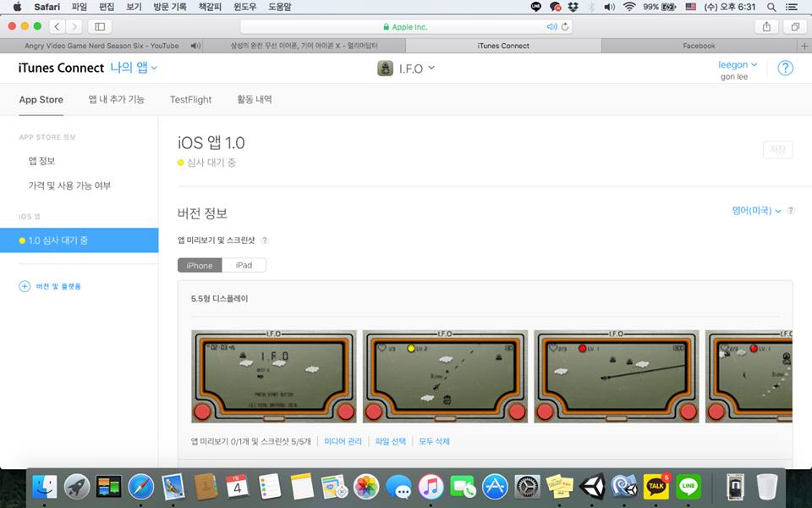Viewport: 812px width, 508px height.
Task: Toggle the Safari sidebar button
Action: pyautogui.click(x=100, y=26)
